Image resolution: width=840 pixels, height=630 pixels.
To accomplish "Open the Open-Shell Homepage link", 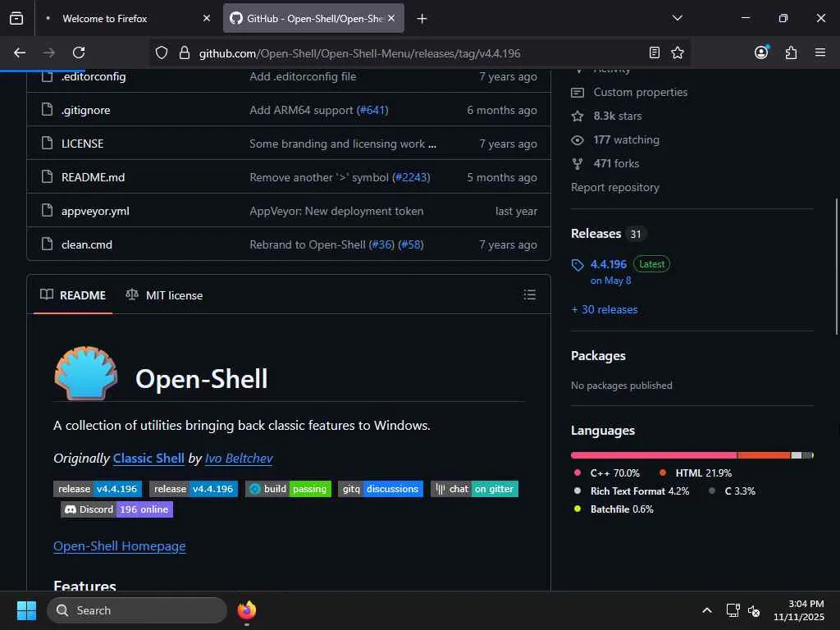I will [120, 546].
